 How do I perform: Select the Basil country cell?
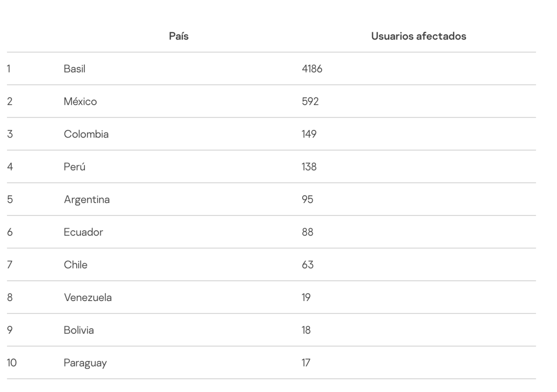point(75,69)
